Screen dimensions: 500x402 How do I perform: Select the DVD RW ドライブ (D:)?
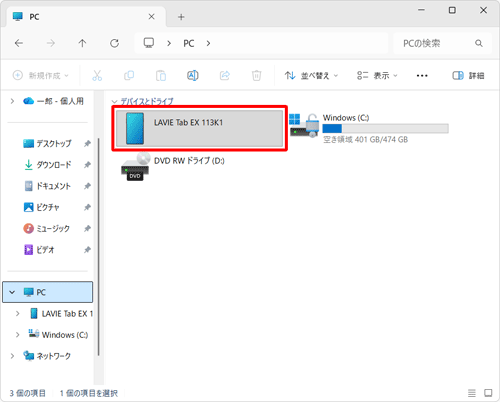click(173, 167)
